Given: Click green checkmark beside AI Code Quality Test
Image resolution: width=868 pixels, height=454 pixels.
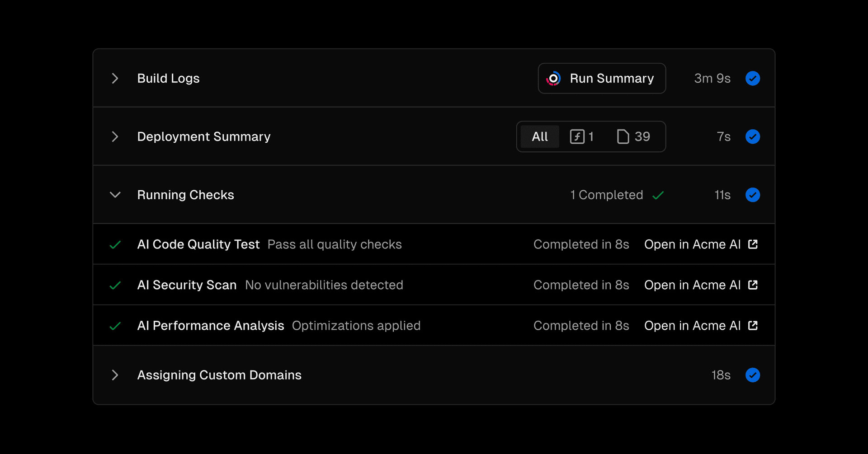Looking at the screenshot, I should 115,245.
